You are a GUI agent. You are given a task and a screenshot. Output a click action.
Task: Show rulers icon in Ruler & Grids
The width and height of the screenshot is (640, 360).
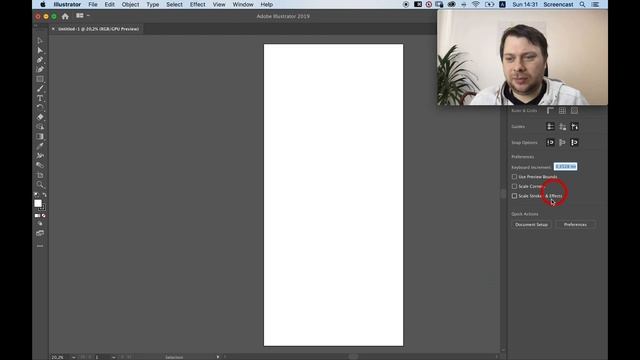click(x=550, y=111)
